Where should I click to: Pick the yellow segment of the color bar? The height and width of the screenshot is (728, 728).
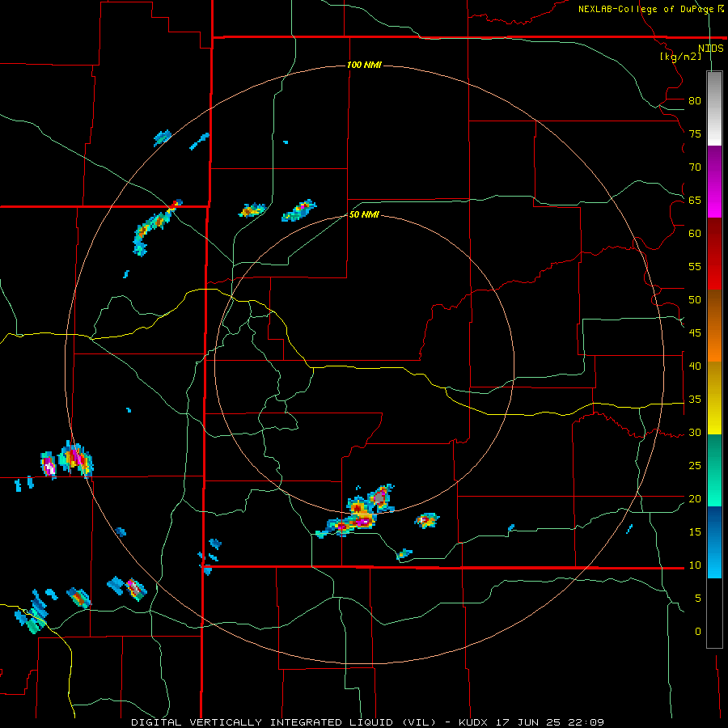click(x=714, y=398)
